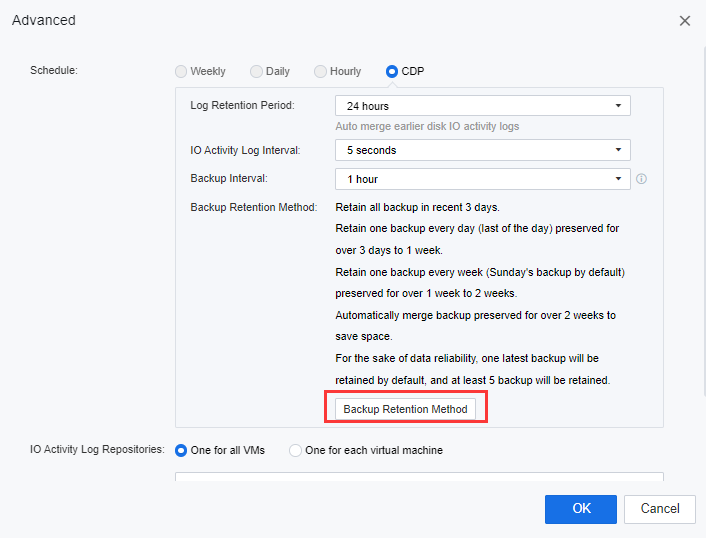This screenshot has width=706, height=538.
Task: Close the Advanced dialog with the X icon
Action: [685, 21]
